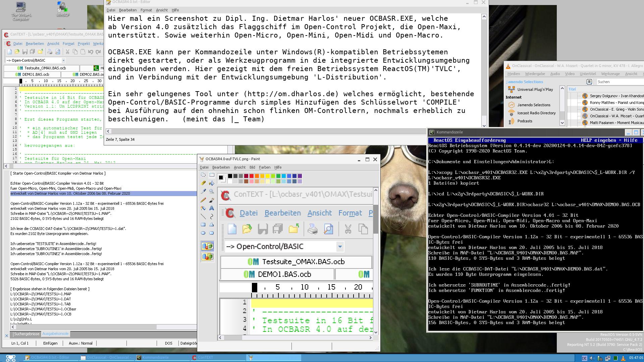Image resolution: width=644 pixels, height=362 pixels.
Task: Click up arrow of VLC sidebar scrollbar
Action: pyautogui.click(x=562, y=88)
